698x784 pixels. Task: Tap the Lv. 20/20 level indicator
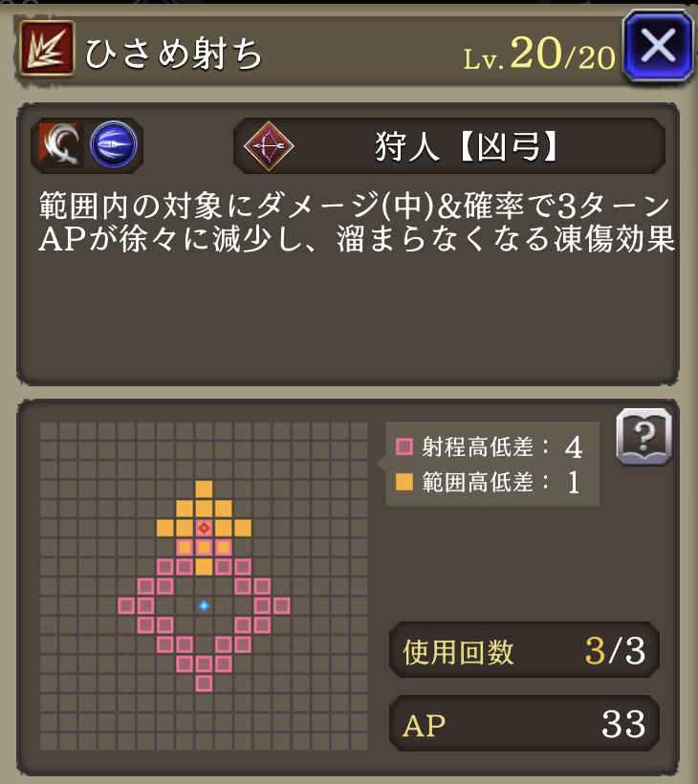[x=539, y=54]
